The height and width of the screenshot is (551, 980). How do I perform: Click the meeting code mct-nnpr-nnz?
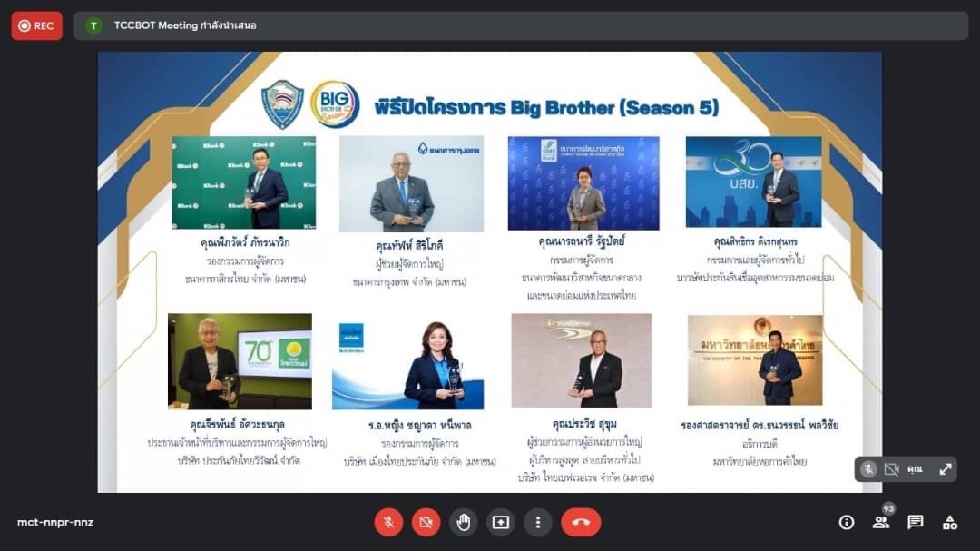click(x=55, y=522)
